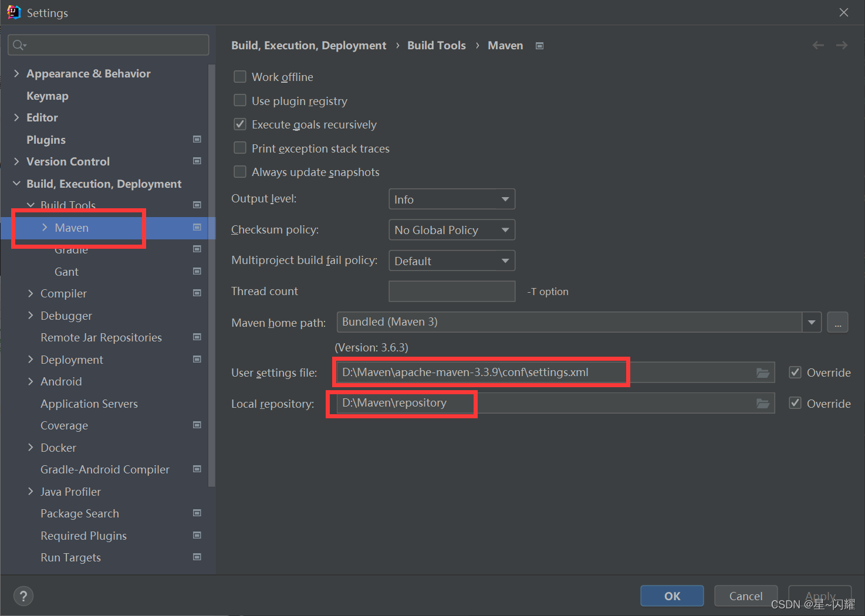Click the project-level icon next to Compiler
The image size is (865, 616).
197,293
